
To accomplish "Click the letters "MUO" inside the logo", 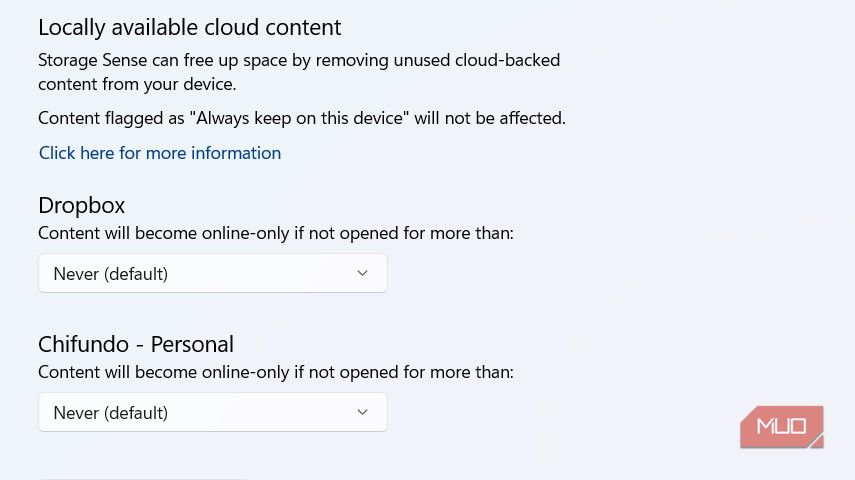I will (781, 426).
